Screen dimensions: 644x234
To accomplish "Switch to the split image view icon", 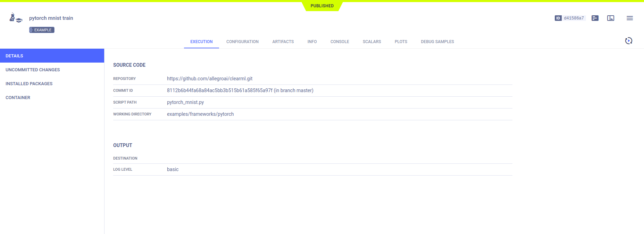I will [x=610, y=18].
